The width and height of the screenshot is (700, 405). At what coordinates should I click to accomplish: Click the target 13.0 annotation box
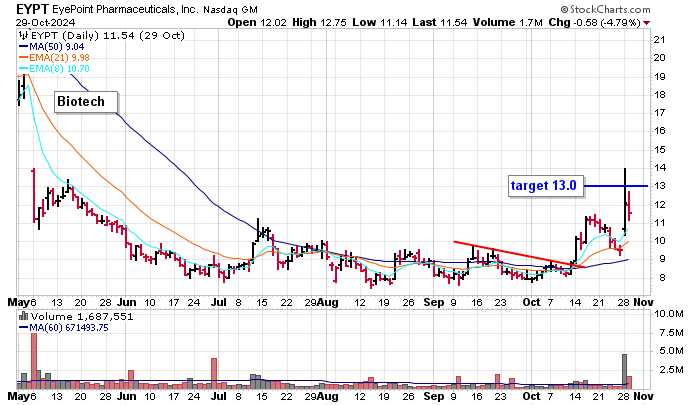tap(546, 186)
